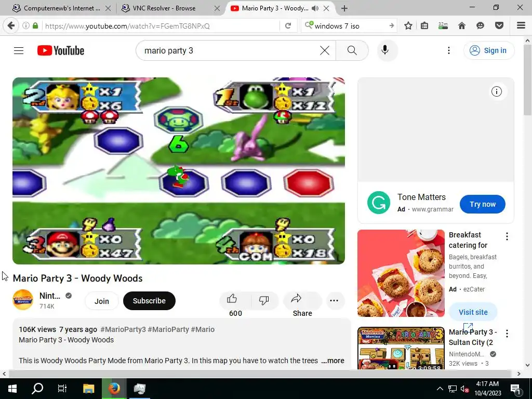This screenshot has width=532, height=399.
Task: Switch to VNC Resolver - Browse tab
Action: [164, 8]
